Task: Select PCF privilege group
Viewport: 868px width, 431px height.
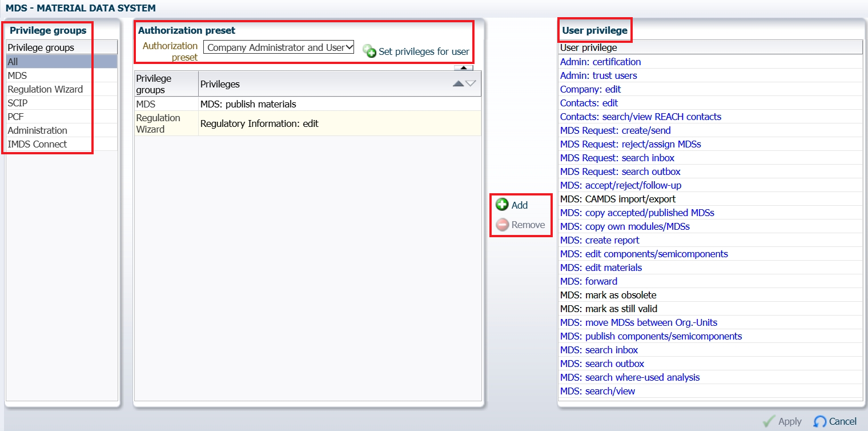Action: 61,117
